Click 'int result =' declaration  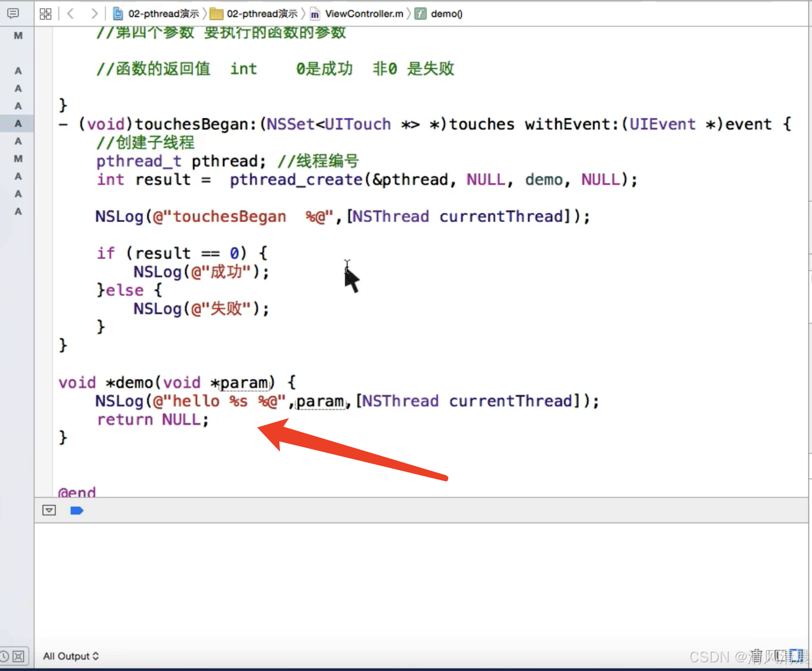coord(154,180)
